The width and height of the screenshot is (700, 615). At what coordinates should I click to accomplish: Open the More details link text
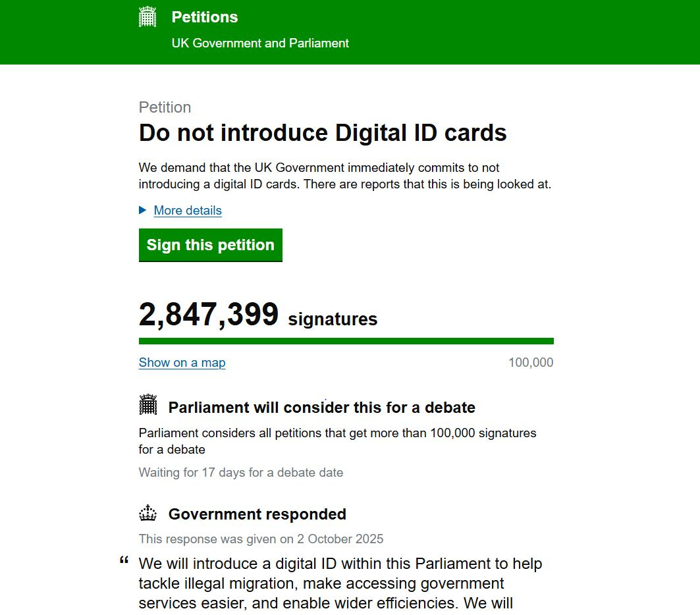pos(188,211)
